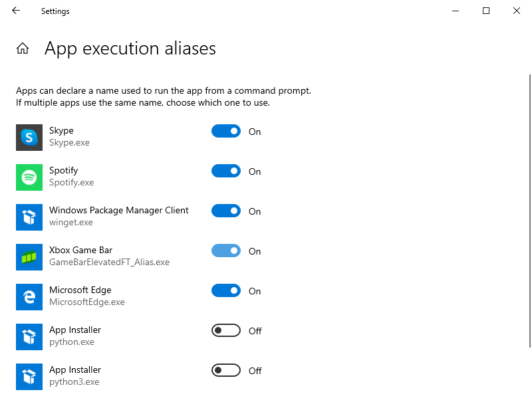
Task: Enable the python3.exe alias toggle
Action: (x=226, y=371)
